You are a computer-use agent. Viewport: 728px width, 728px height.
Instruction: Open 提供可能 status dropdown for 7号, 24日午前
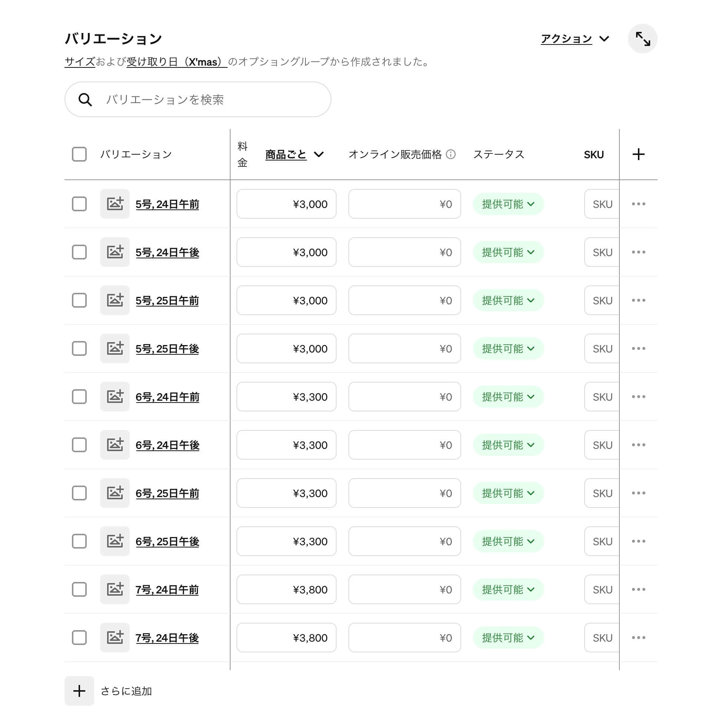pos(508,590)
